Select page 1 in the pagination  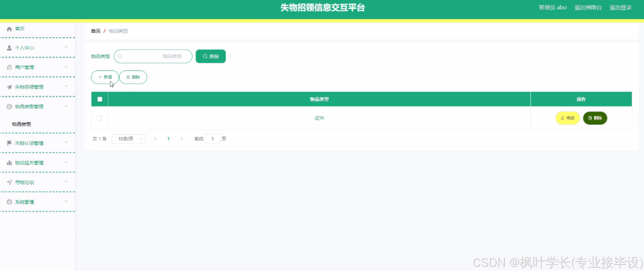(169, 139)
